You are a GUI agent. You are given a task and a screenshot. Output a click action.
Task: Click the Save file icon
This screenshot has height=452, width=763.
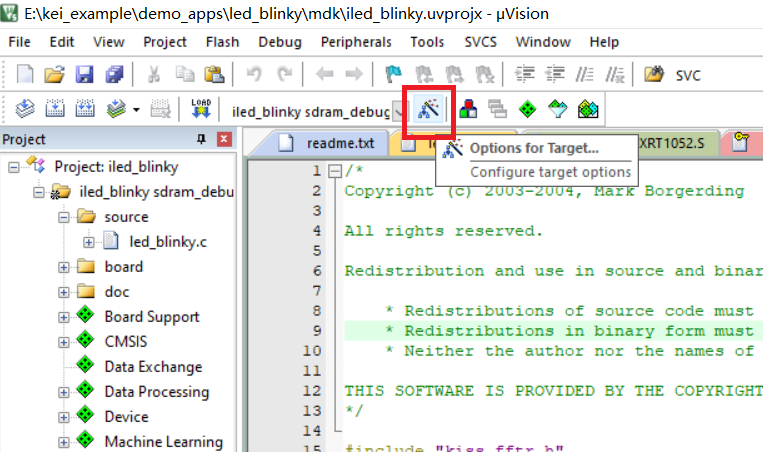click(x=84, y=74)
